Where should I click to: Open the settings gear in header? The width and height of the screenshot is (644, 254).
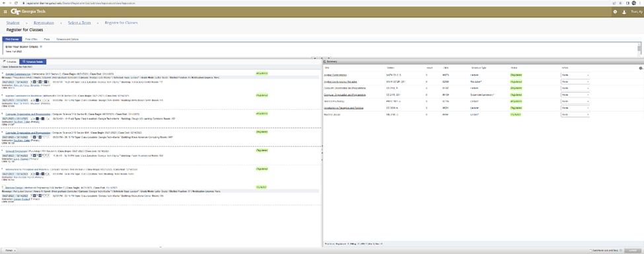point(615,12)
